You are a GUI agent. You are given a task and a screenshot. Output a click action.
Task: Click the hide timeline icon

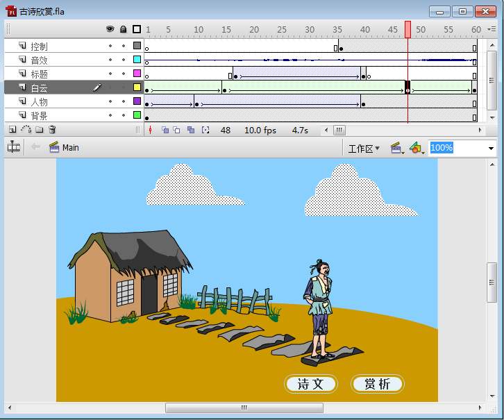pos(13,147)
